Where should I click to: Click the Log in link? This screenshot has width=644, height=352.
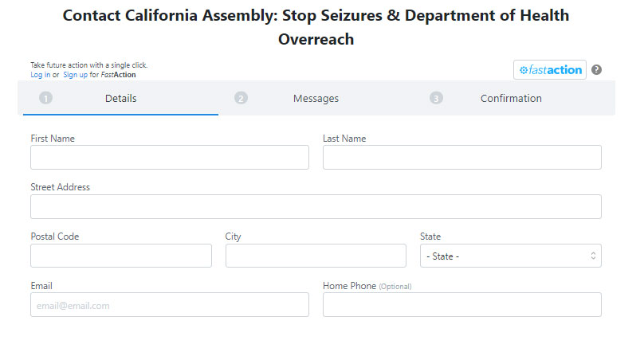click(40, 75)
